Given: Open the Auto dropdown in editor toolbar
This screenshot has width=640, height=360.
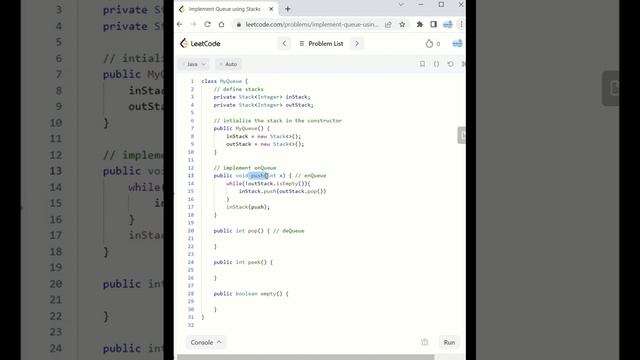Looking at the screenshot, I should coord(228,64).
